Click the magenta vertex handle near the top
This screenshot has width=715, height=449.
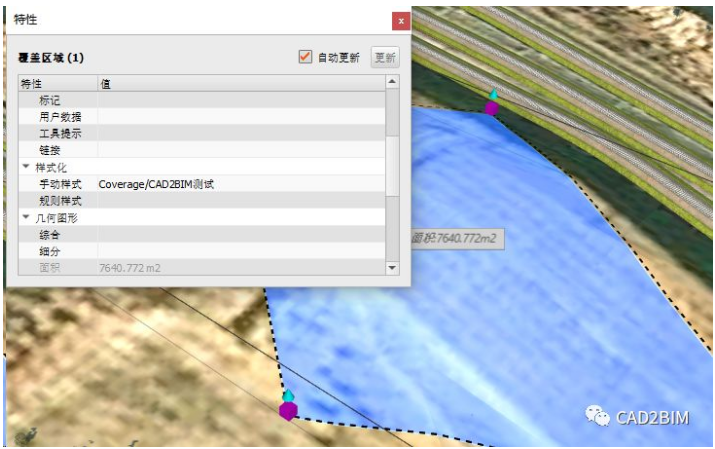[491, 107]
